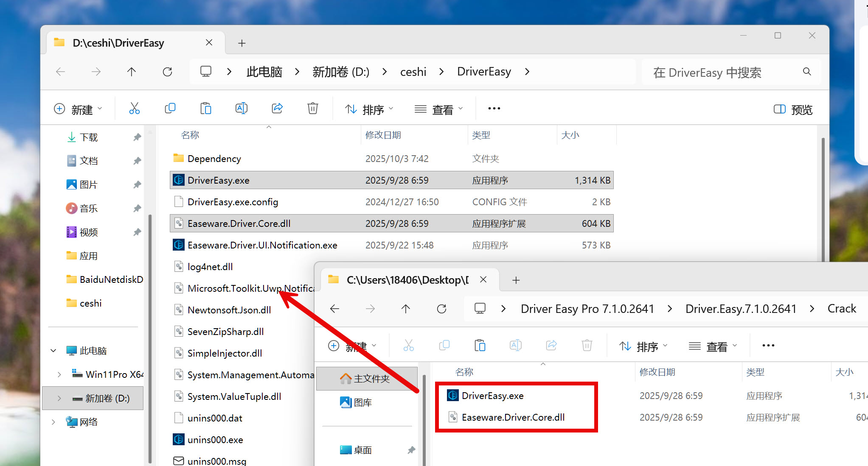Sort by 修改日期 column header in DriverEasy window
The height and width of the screenshot is (466, 868).
tap(383, 135)
